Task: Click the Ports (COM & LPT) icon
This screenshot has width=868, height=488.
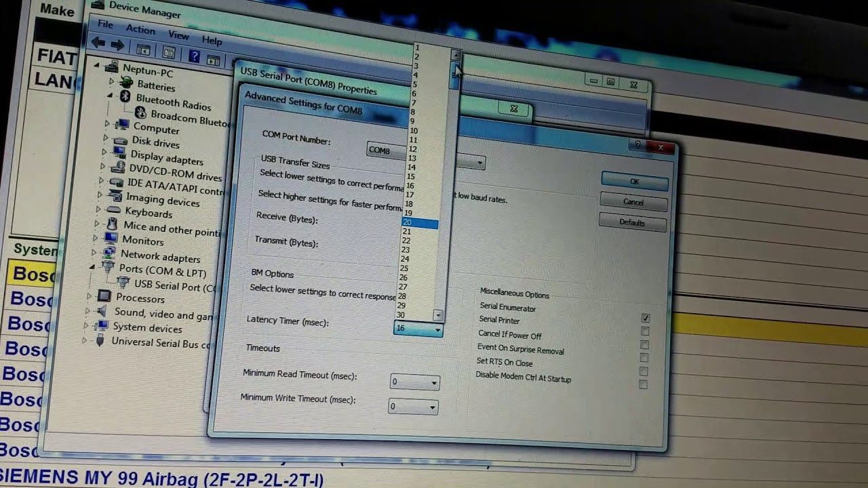Action: click(x=107, y=268)
